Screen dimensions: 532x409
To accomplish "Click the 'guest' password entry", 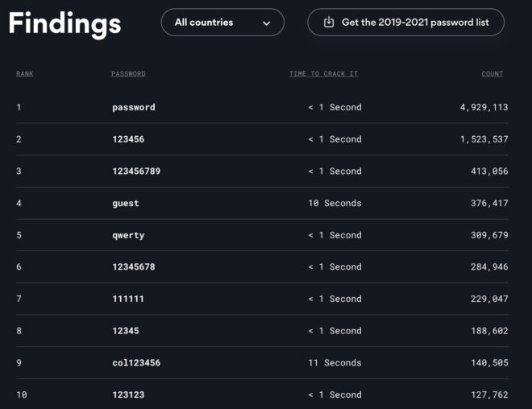I will pos(126,204).
